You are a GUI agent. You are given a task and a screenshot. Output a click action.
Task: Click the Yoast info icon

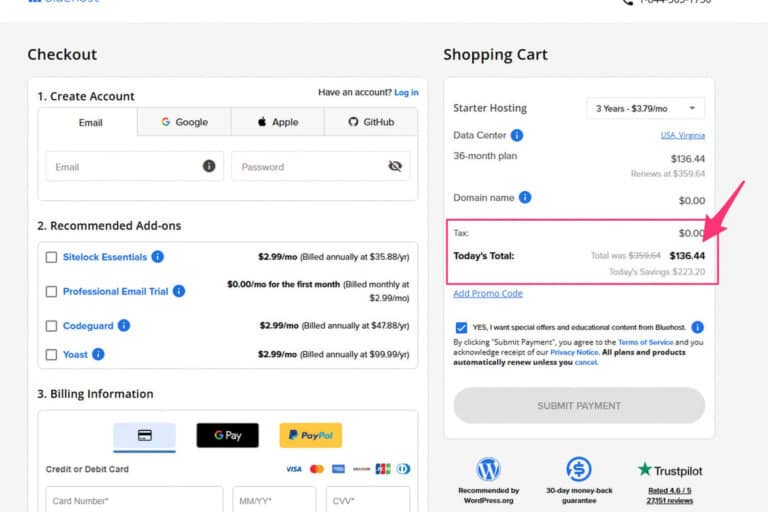pos(98,354)
